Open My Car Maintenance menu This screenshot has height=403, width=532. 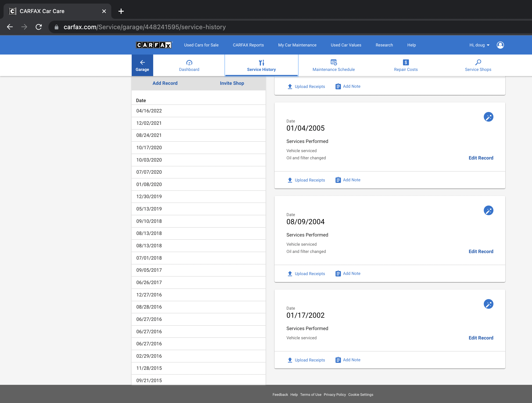coord(297,45)
